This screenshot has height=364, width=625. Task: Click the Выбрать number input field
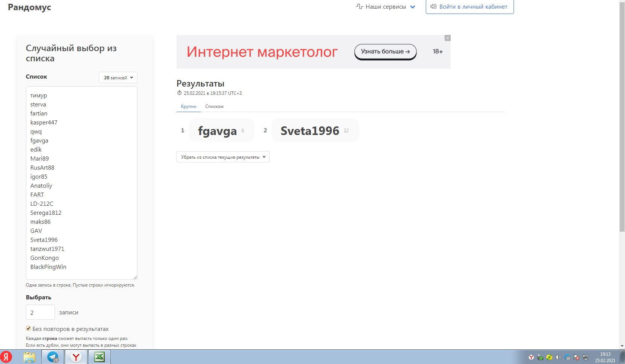click(x=40, y=312)
